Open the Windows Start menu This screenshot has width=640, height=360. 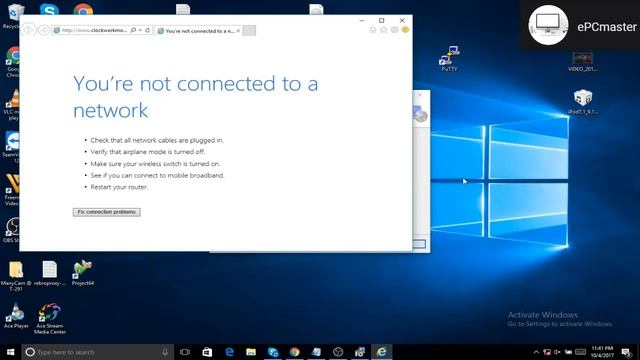pyautogui.click(x=11, y=352)
